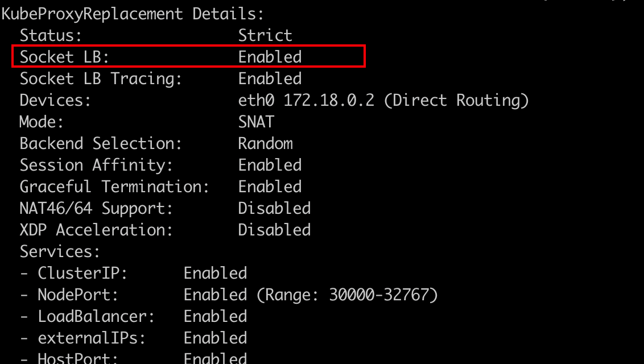The image size is (644, 364).
Task: Click the Direct Routing text
Action: point(456,100)
